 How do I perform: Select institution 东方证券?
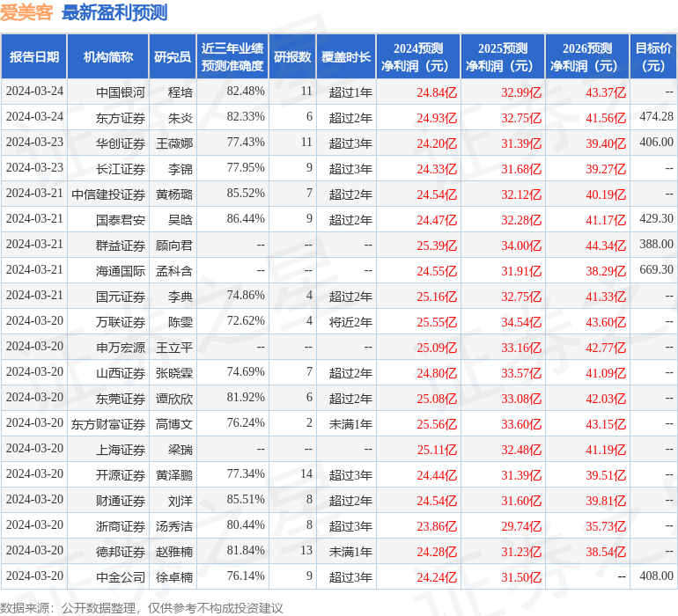(x=121, y=118)
